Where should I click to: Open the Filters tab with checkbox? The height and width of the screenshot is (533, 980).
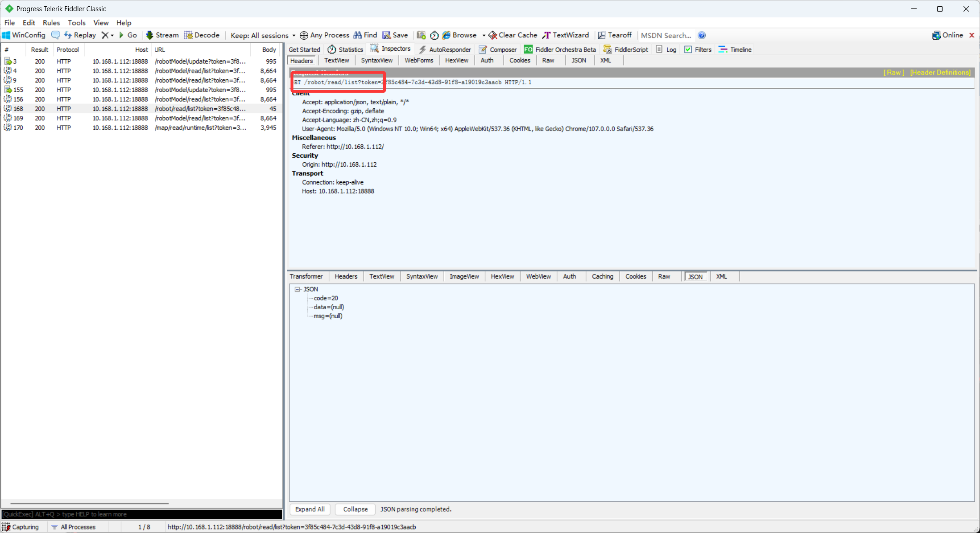coord(698,49)
